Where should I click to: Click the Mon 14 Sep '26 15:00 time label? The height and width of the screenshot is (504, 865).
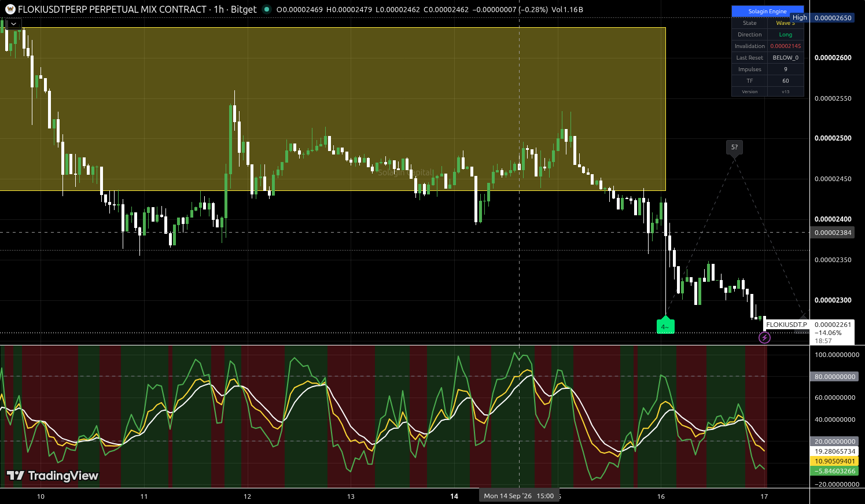[x=519, y=496]
